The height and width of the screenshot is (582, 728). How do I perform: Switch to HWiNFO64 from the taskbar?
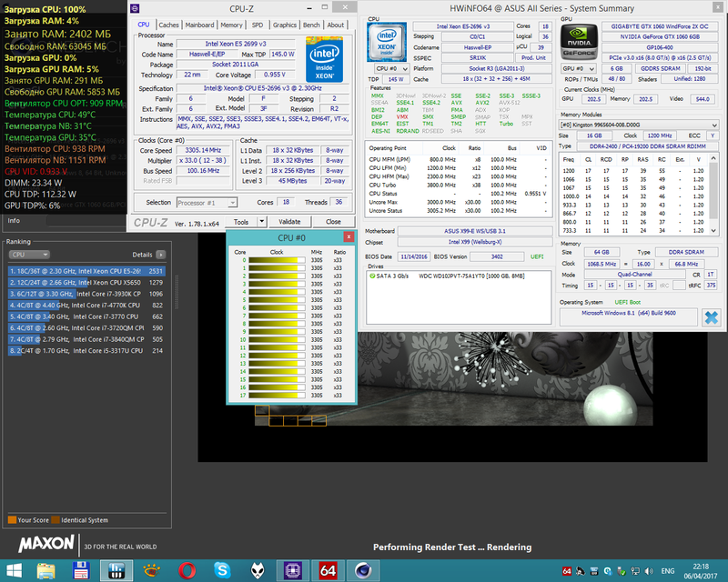pyautogui.click(x=328, y=570)
